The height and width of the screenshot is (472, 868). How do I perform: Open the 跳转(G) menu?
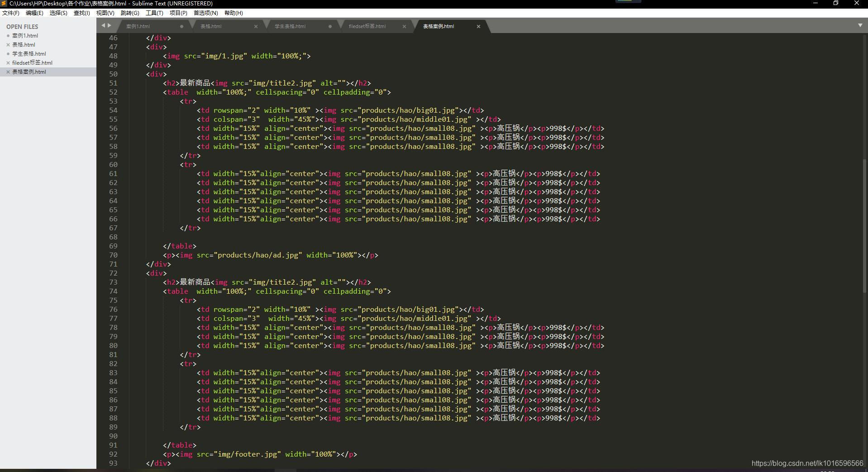point(130,13)
